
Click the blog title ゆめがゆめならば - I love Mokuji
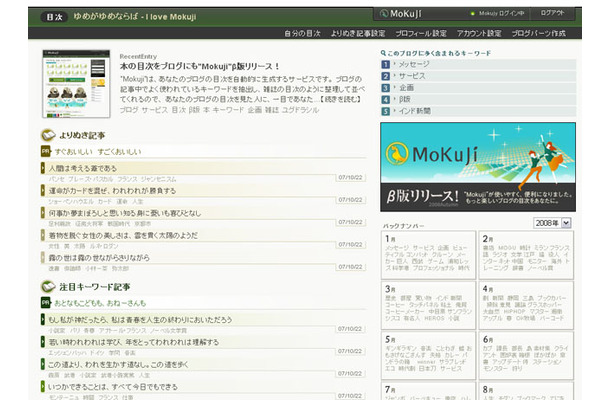(x=135, y=17)
